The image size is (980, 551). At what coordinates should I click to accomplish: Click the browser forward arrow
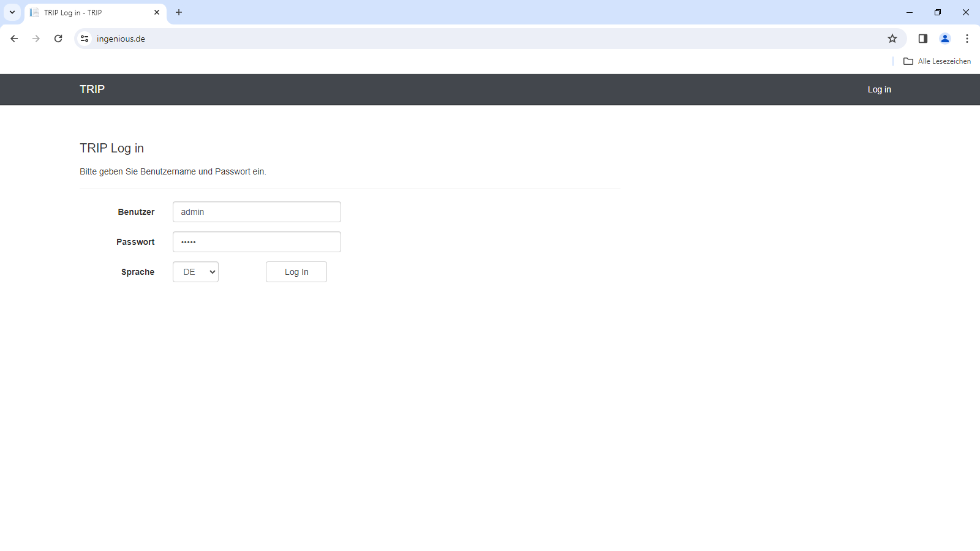(x=36, y=39)
